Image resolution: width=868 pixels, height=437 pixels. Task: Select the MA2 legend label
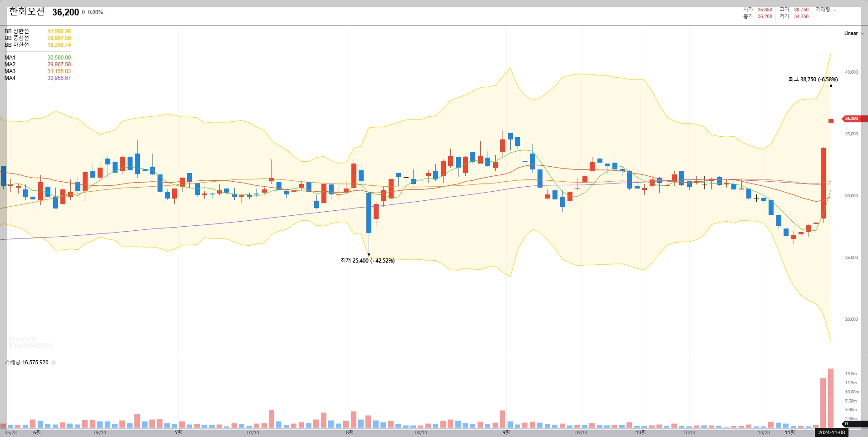coord(10,65)
